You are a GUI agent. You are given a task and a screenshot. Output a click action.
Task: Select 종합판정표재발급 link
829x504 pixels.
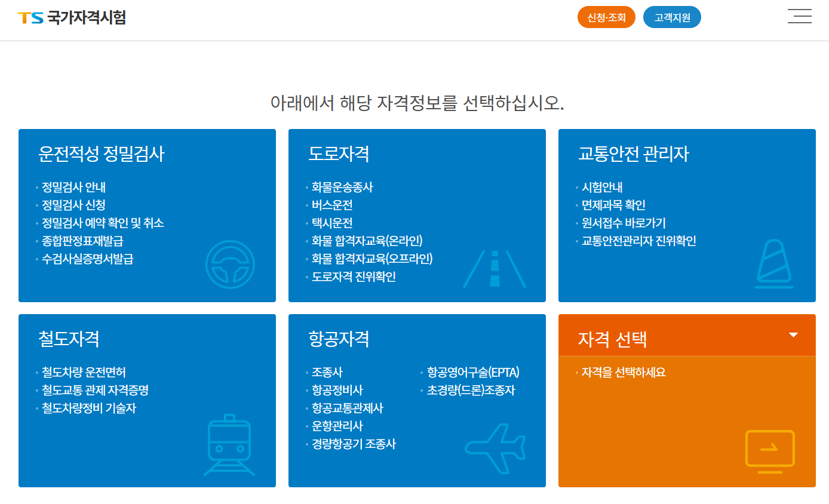click(x=82, y=241)
